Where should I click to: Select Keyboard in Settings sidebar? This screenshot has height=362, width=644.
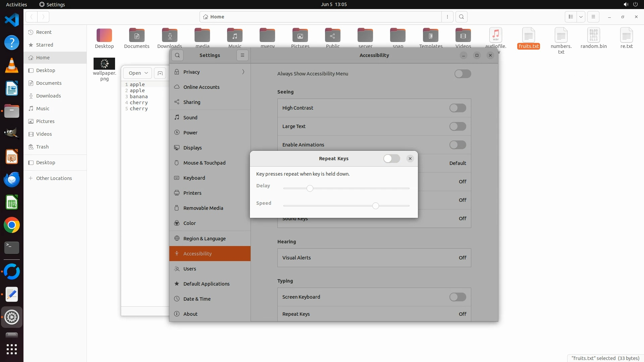(194, 178)
